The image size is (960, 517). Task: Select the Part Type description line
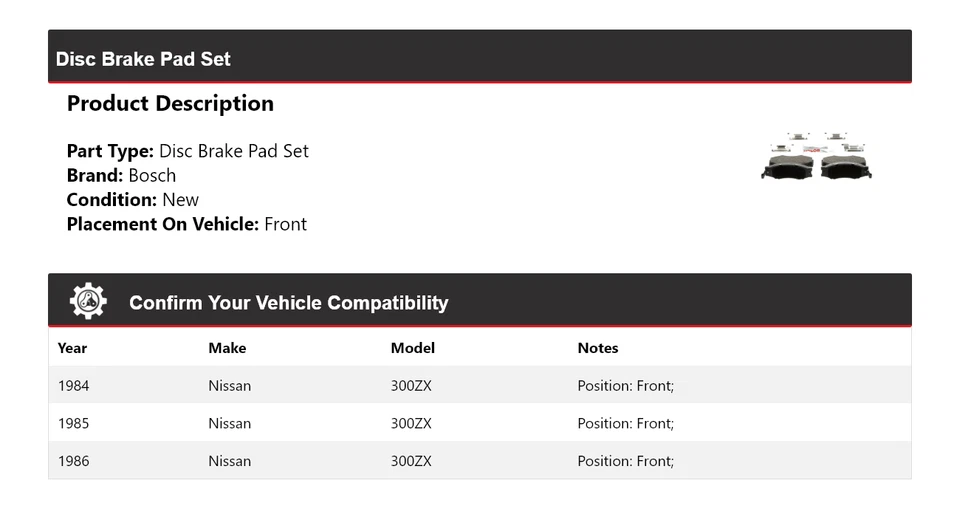(187, 151)
